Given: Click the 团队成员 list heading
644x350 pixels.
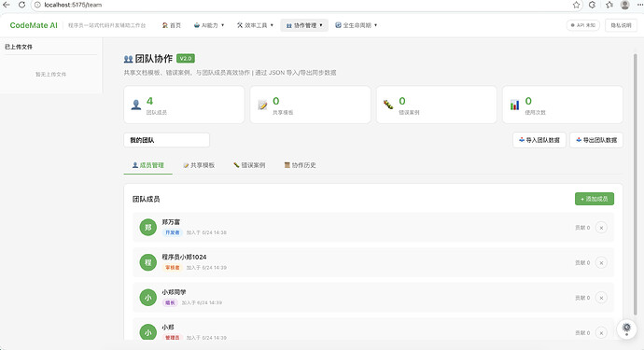Looking at the screenshot, I should point(146,199).
